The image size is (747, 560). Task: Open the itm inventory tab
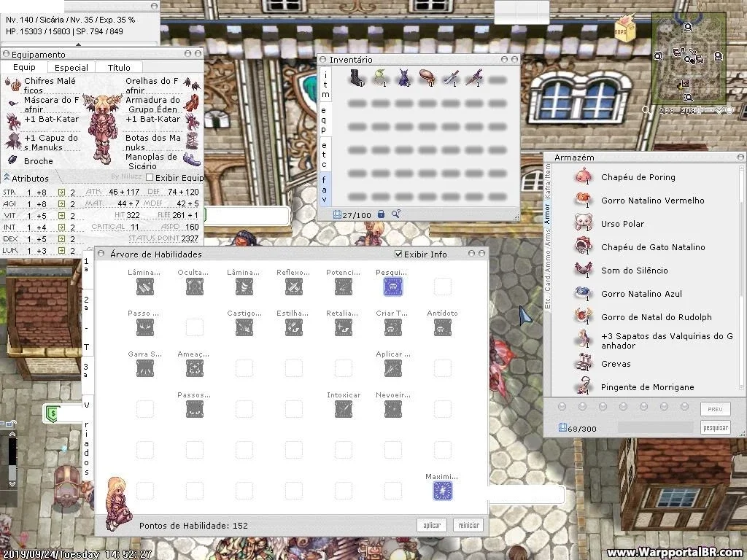(325, 85)
